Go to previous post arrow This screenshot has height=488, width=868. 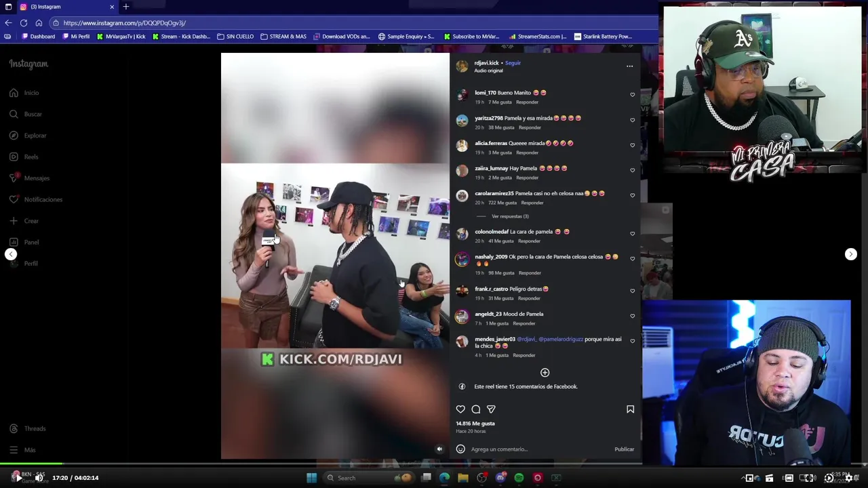(11, 254)
